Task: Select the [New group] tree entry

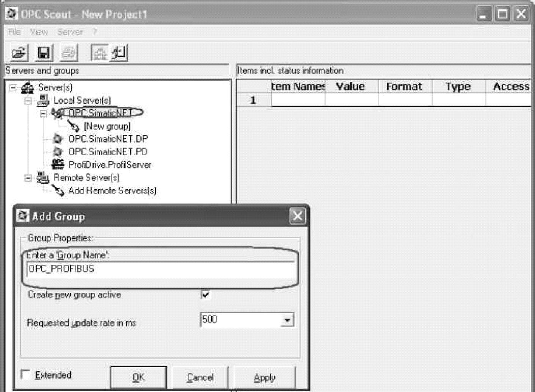Action: (x=107, y=126)
